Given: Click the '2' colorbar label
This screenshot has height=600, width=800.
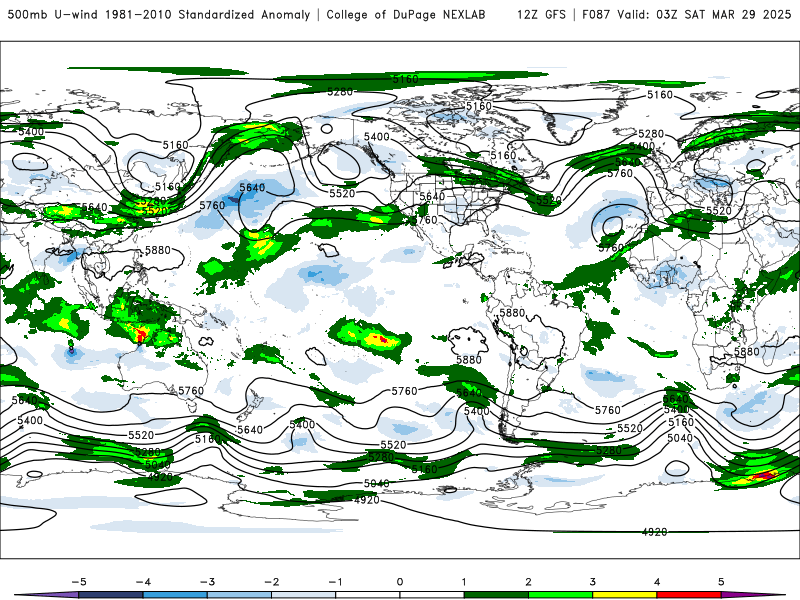Looking at the screenshot, I should click(x=528, y=582).
